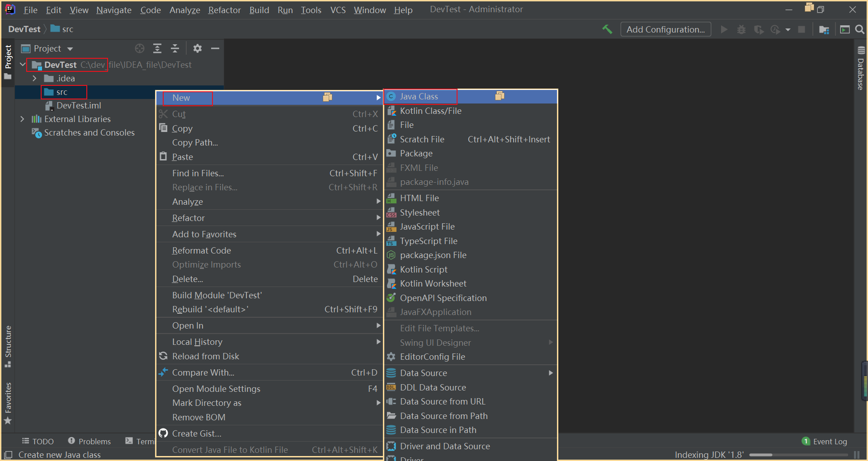Select Compare With entry
Viewport: 868px width, 461px height.
pyautogui.click(x=269, y=372)
